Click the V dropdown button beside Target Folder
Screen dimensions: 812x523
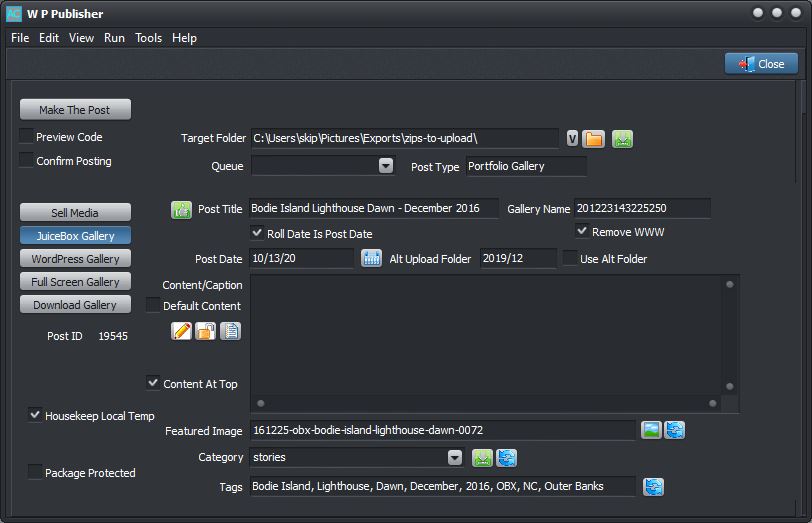[572, 139]
